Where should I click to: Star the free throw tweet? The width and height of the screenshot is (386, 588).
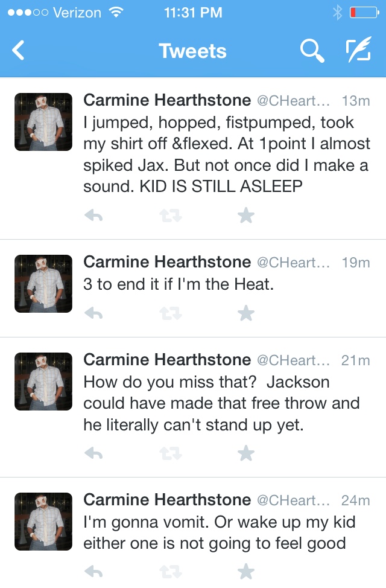coord(245,453)
